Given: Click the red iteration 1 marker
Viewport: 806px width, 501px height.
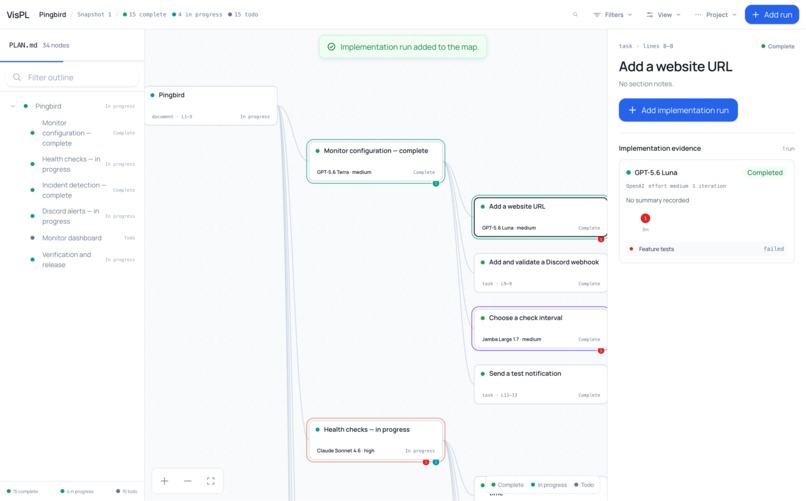Looking at the screenshot, I should pos(645,218).
